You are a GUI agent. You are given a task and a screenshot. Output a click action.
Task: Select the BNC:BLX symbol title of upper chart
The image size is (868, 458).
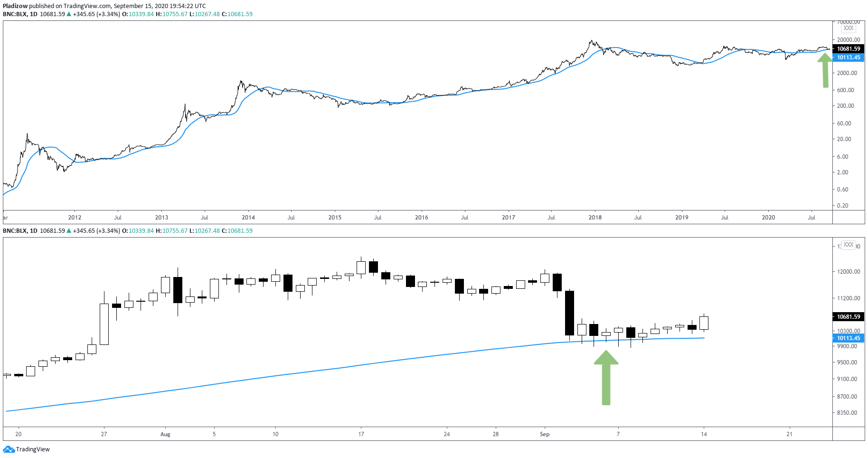pyautogui.click(x=15, y=14)
